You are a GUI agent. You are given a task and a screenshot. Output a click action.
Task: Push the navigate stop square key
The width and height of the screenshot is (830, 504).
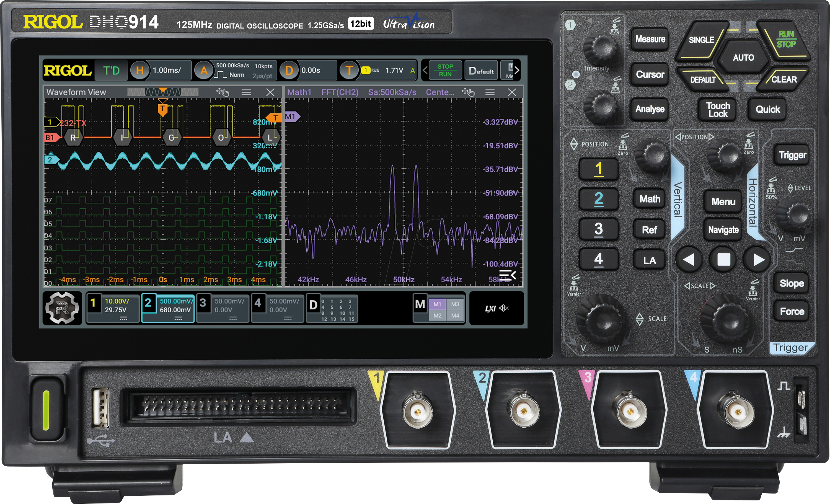tap(723, 259)
